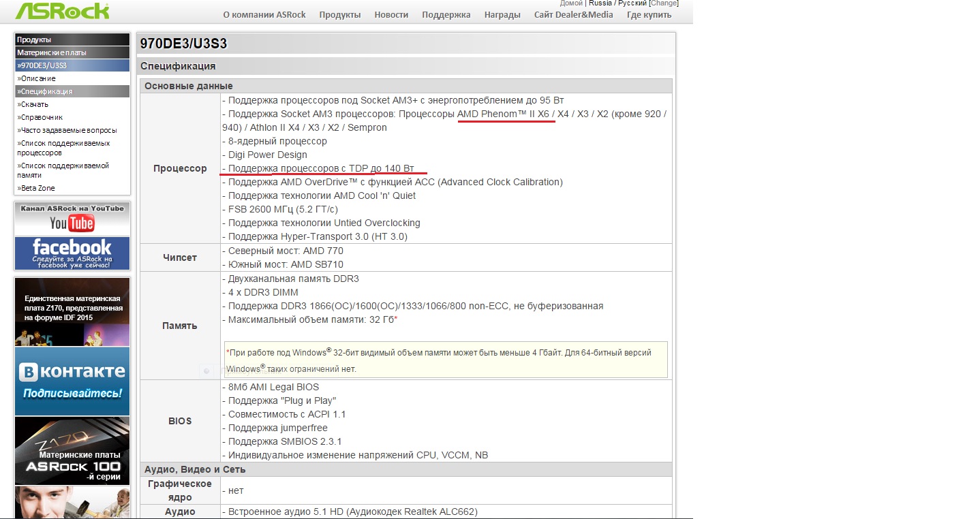The width and height of the screenshot is (980, 519).
Task: Click the ASRock logo
Action: (x=62, y=10)
